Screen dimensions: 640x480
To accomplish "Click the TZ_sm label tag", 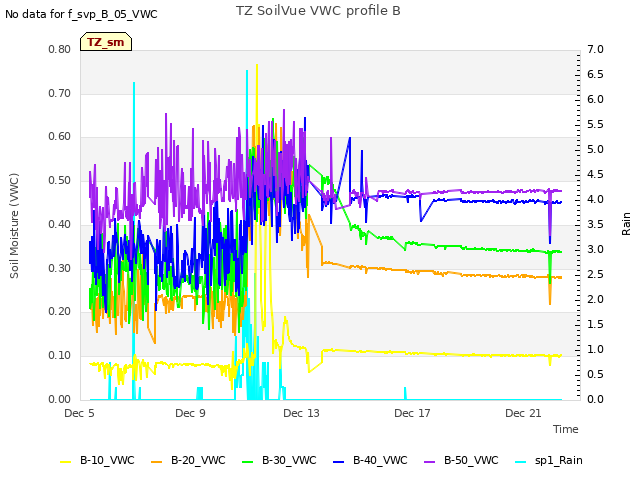I will pyautogui.click(x=106, y=42).
